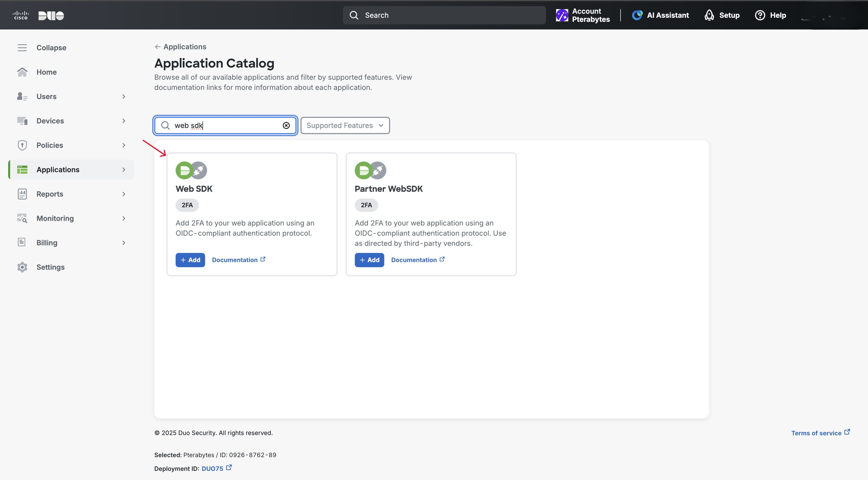868x480 pixels.
Task: Click external-link icon beside Partner WebSDK Documentation
Action: click(x=442, y=259)
